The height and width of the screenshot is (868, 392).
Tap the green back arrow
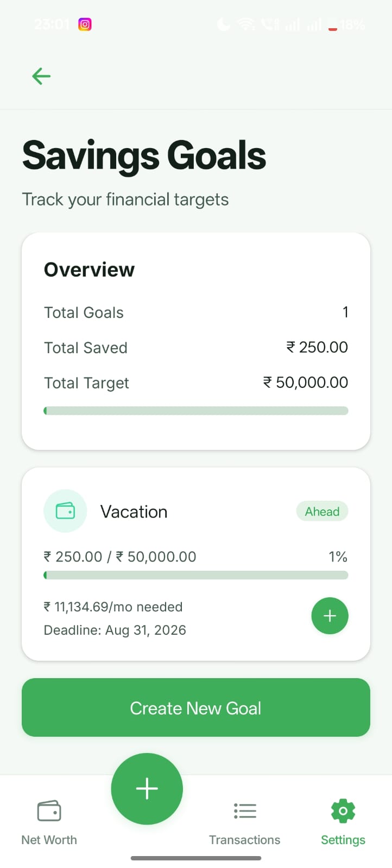pos(41,76)
